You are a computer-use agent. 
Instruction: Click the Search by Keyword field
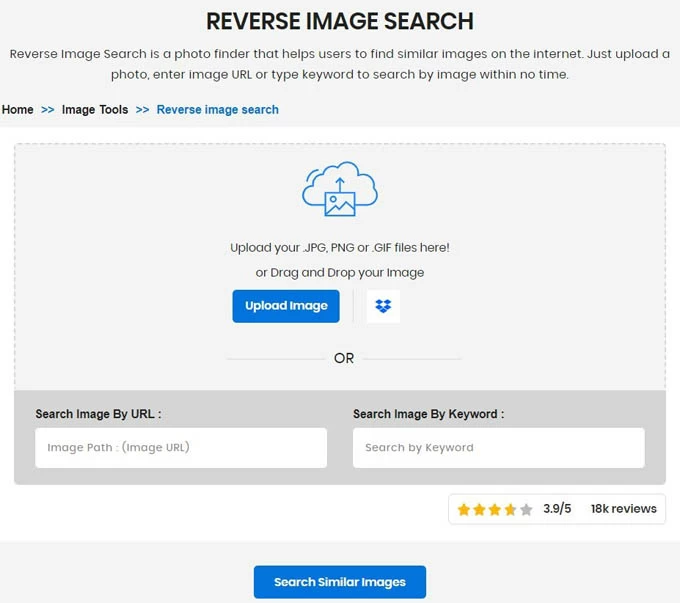(498, 448)
